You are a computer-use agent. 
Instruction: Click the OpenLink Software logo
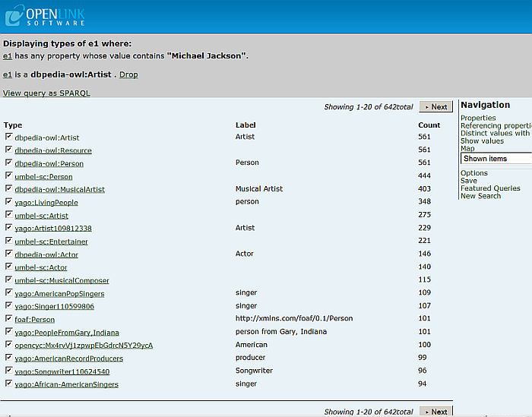(x=45, y=16)
